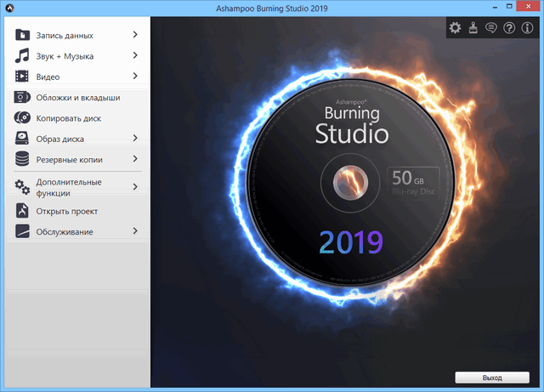Click the question mark help icon

pos(509,28)
